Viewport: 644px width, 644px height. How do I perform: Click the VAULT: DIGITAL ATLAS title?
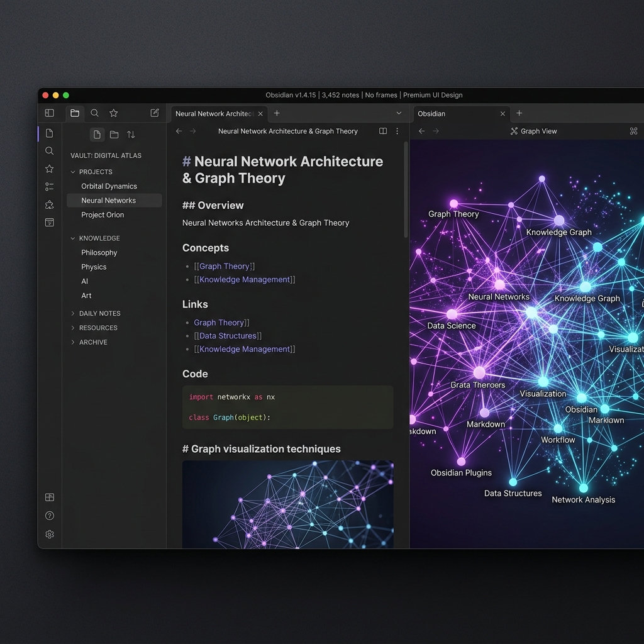coord(106,156)
